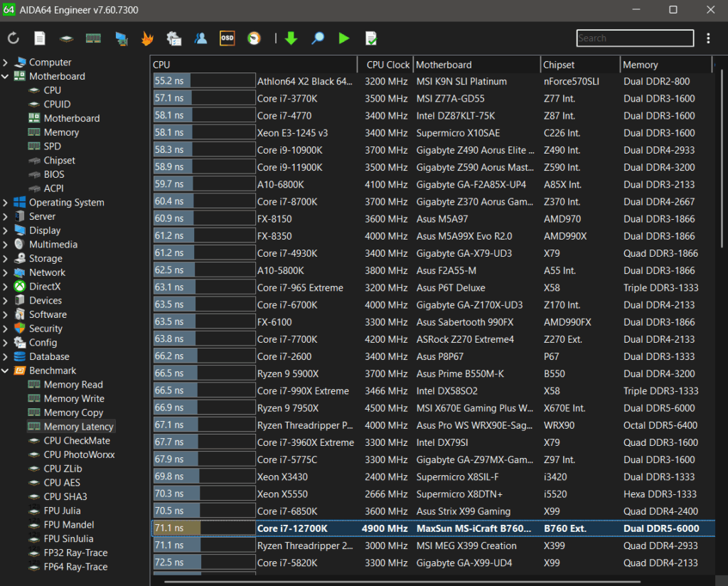This screenshot has height=586, width=728.
Task: Open the OSD panel icon
Action: [227, 38]
